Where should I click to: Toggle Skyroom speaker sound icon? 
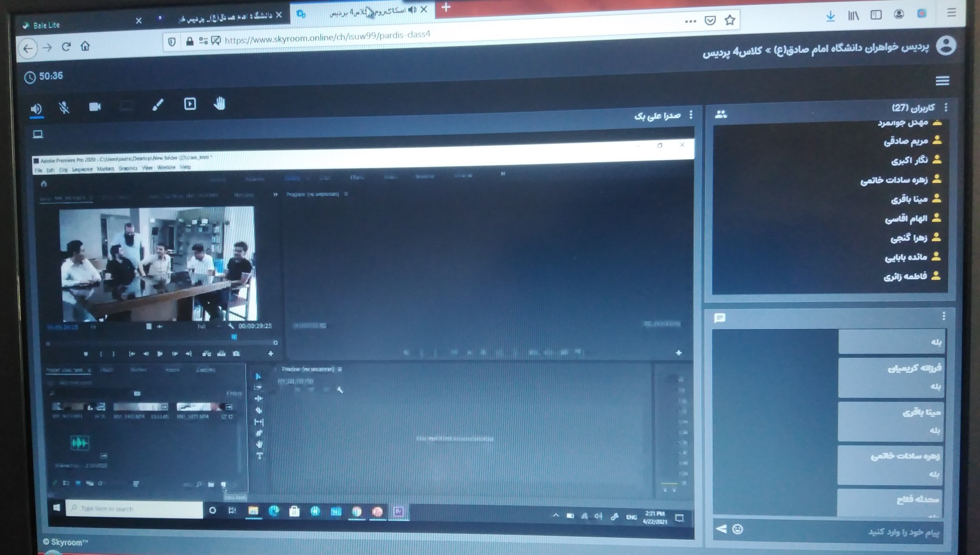click(36, 108)
